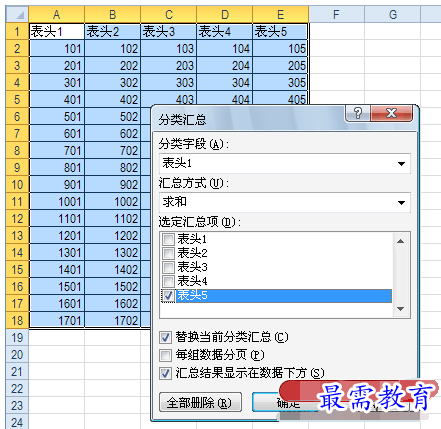Select column C header
Screen dimensions: 441x429
[169, 15]
